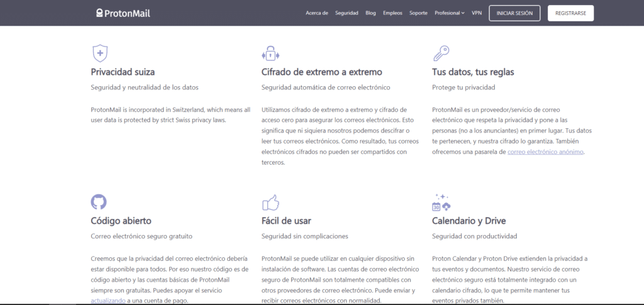The image size is (644, 305).
Task: Open the Acerca de page
Action: pos(317,13)
